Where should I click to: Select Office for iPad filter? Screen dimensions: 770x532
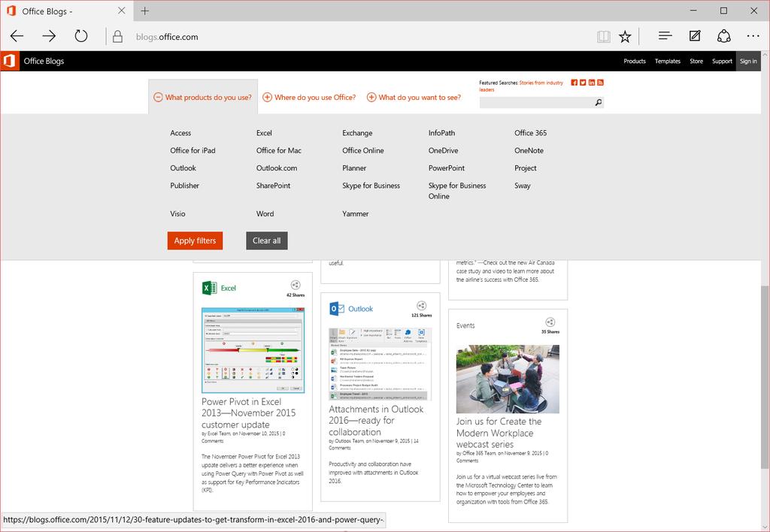[x=193, y=151]
